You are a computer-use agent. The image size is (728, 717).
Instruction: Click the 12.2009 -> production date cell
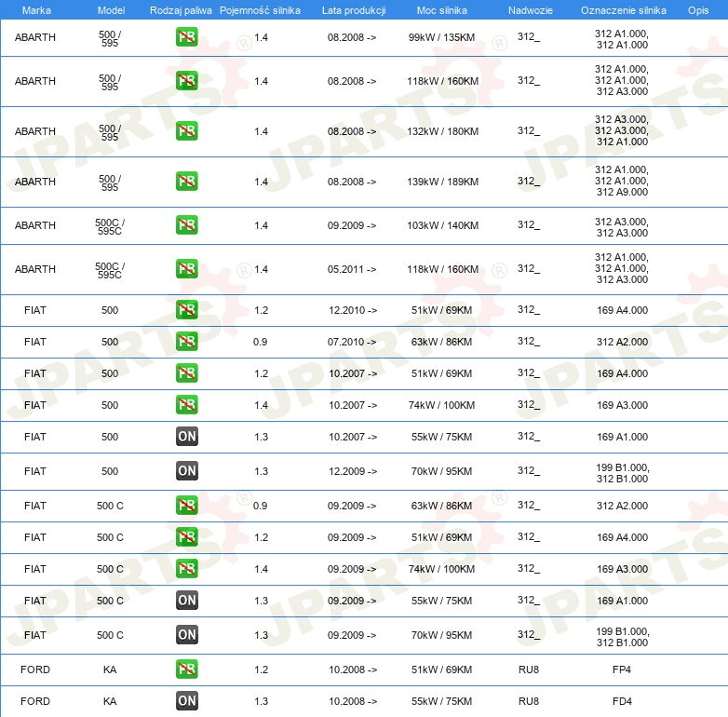(x=353, y=471)
